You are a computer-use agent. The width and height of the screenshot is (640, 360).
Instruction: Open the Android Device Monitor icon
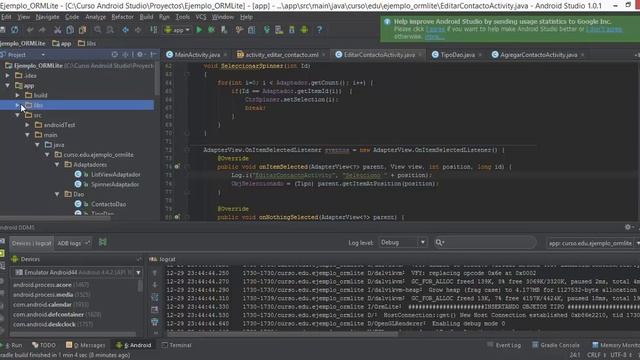[x=304, y=30]
